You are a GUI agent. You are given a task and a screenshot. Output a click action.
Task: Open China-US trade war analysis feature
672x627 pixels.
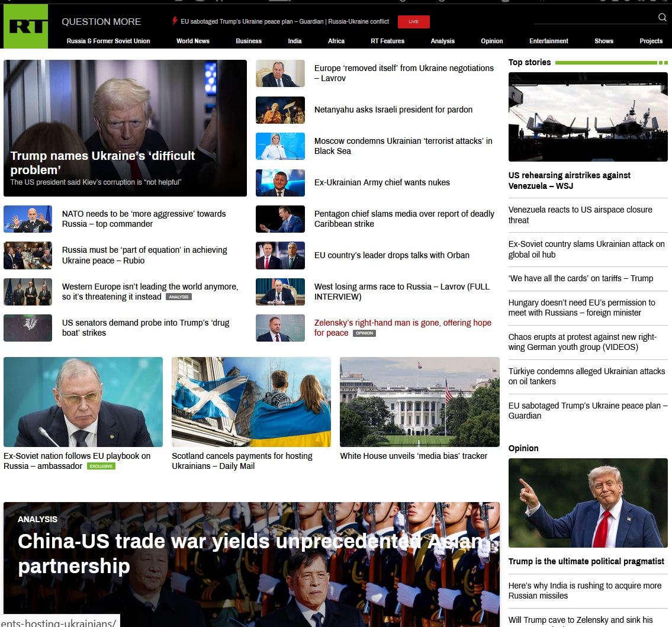point(251,553)
